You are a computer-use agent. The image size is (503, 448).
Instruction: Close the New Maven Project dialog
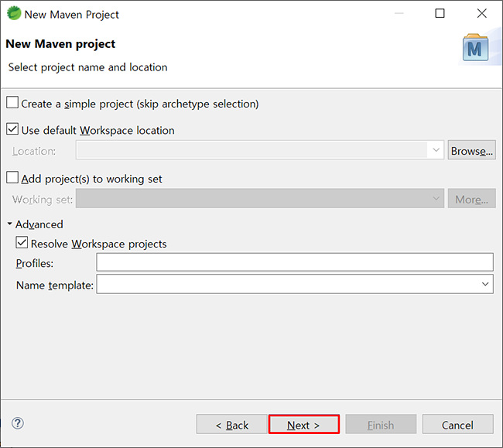(482, 13)
